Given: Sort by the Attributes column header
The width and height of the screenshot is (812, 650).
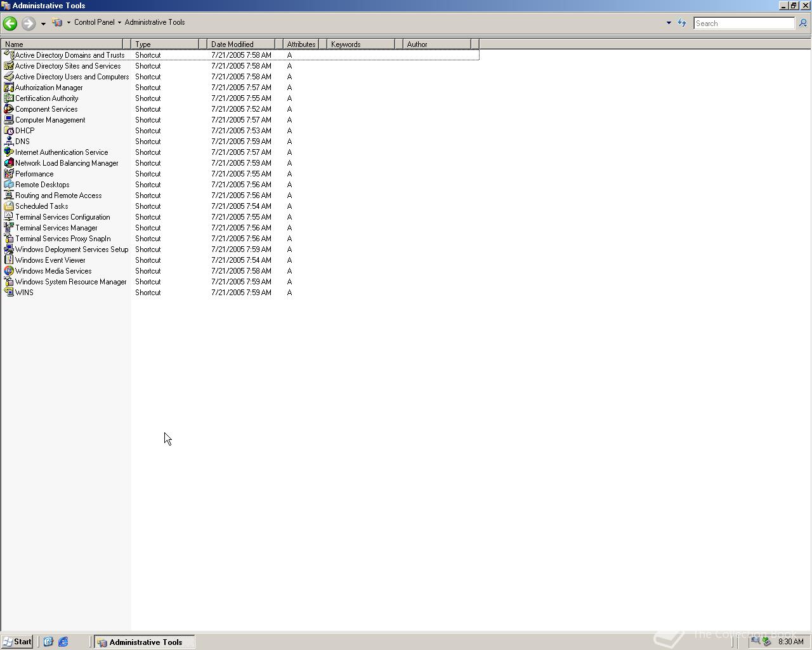Looking at the screenshot, I should [301, 44].
